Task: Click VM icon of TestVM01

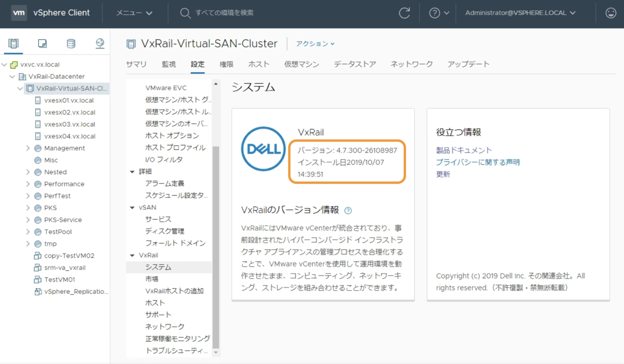Action: pyautogui.click(x=38, y=280)
